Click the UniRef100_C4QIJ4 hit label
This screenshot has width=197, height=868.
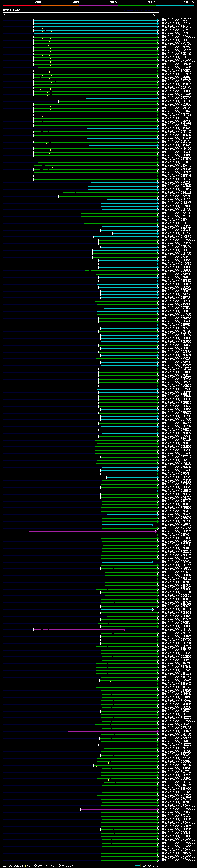pos(177,609)
